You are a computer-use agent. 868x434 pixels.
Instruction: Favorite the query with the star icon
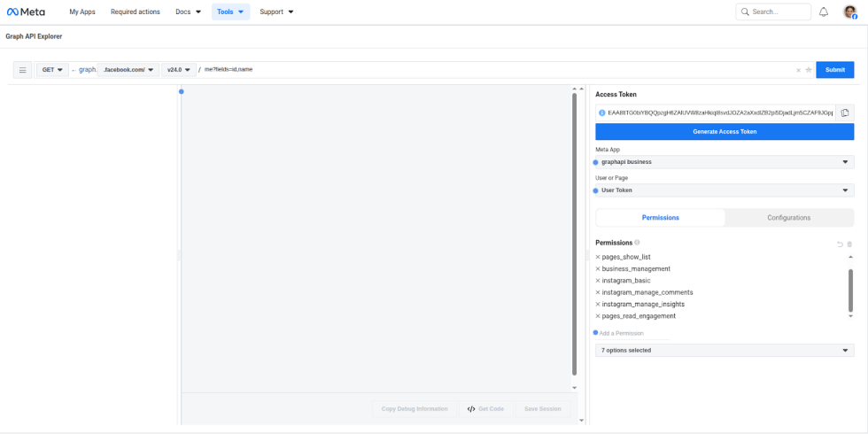pos(808,70)
